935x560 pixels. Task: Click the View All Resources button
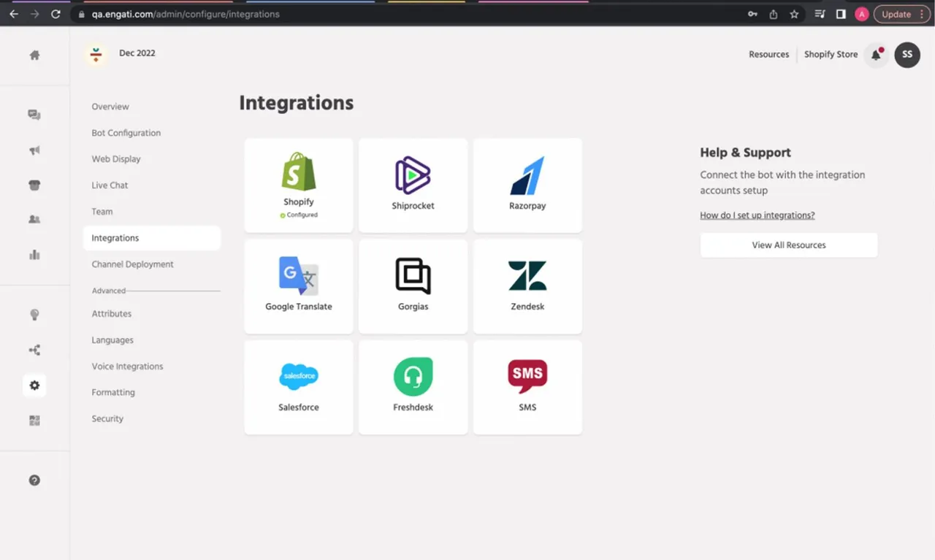tap(788, 245)
